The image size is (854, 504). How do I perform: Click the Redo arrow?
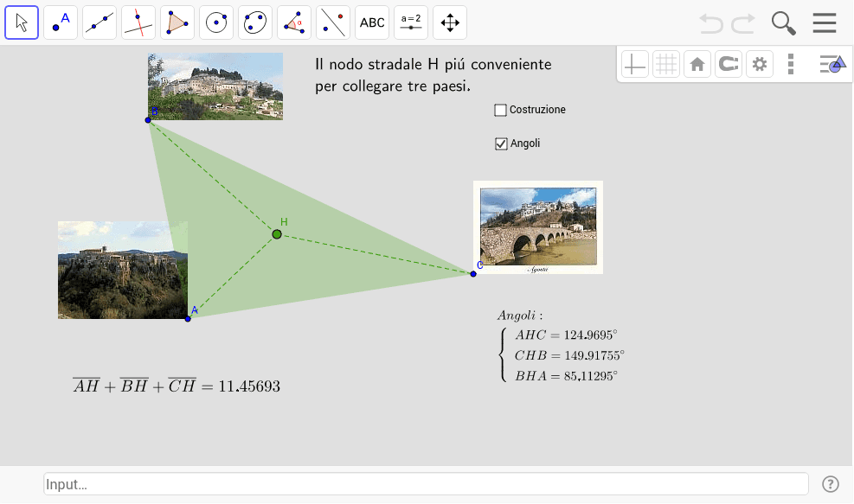pos(743,23)
